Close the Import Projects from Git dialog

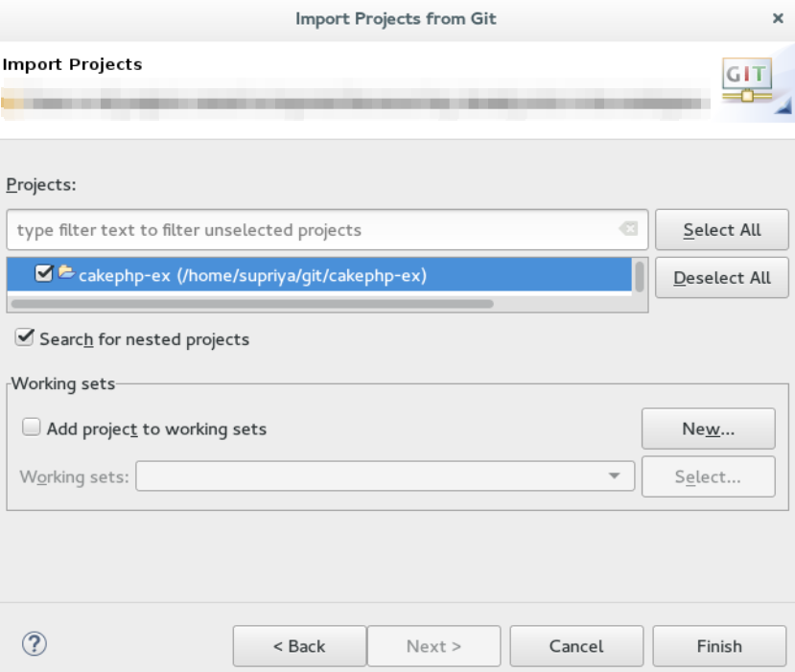coord(778,18)
